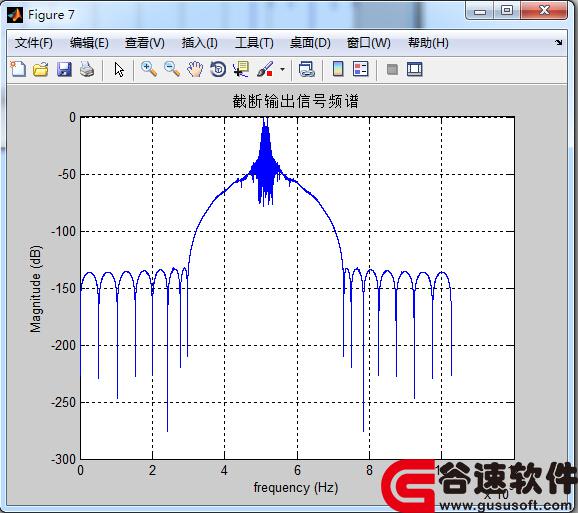Screen dimensions: 578x513
Task: Open the 编辑(E) menu
Action: point(89,43)
